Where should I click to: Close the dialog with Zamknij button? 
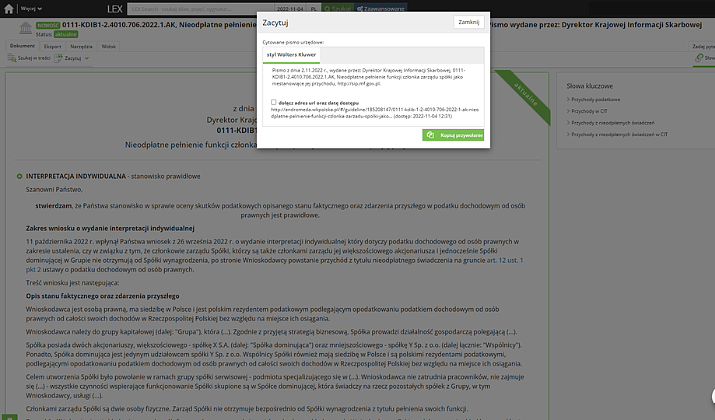pyautogui.click(x=467, y=22)
